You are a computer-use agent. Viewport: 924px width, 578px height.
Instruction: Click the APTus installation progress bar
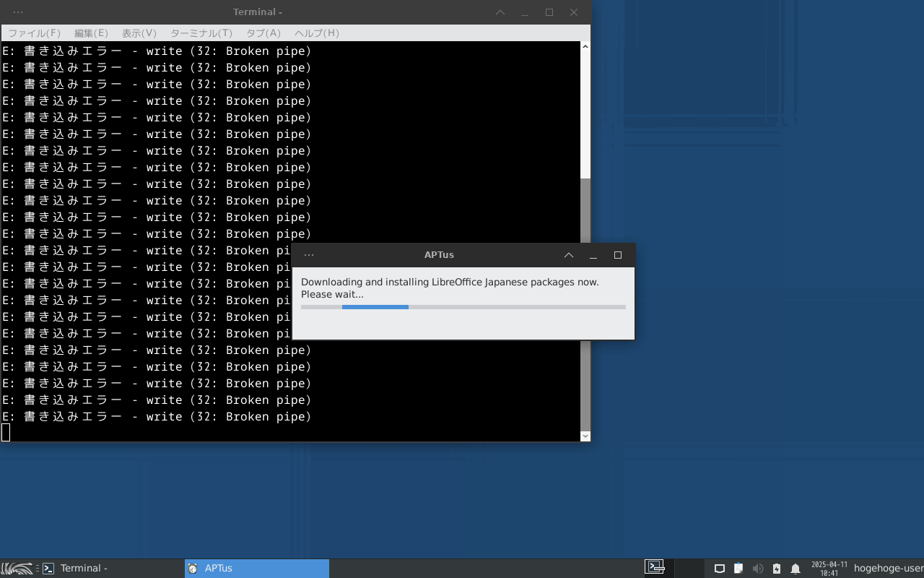(x=463, y=307)
